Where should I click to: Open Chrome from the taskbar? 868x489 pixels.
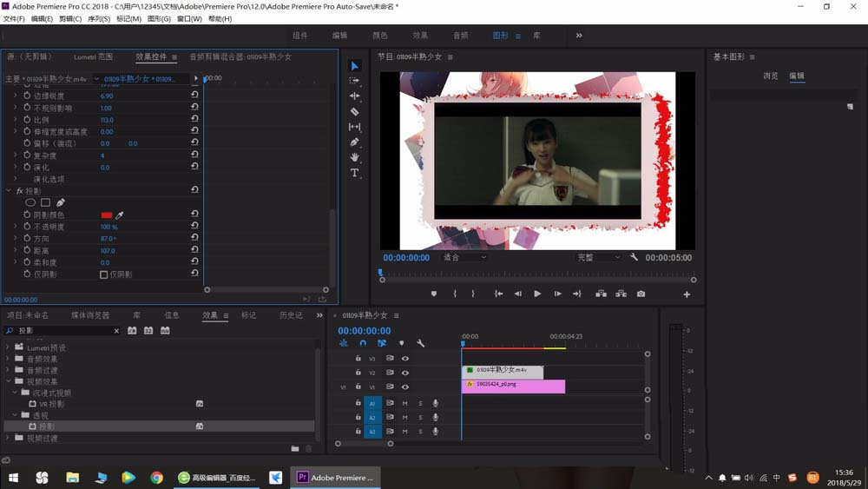coord(156,478)
